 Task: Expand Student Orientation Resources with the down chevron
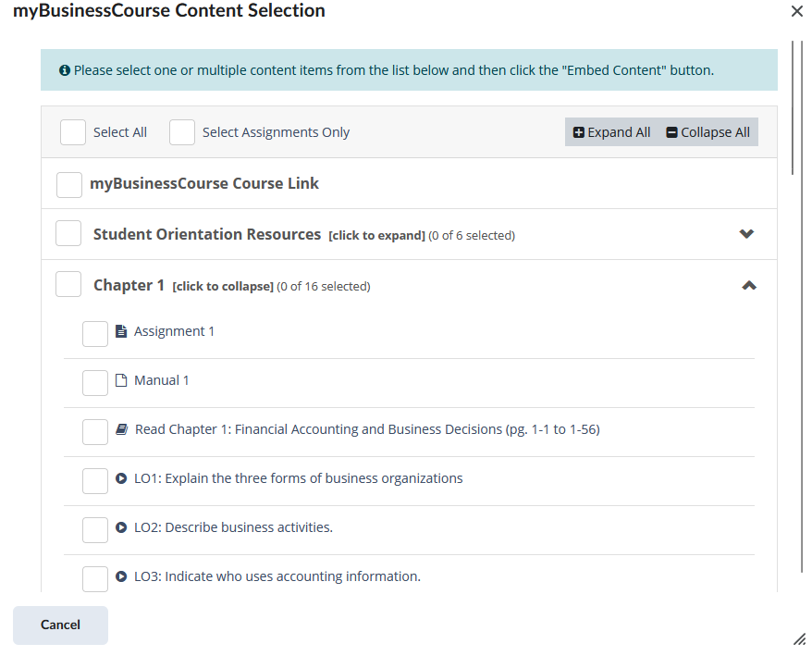746,234
